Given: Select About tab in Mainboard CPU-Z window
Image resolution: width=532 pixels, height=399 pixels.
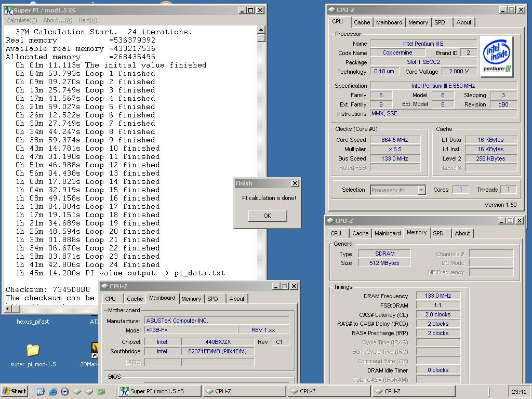Looking at the screenshot, I should tap(236, 299).
